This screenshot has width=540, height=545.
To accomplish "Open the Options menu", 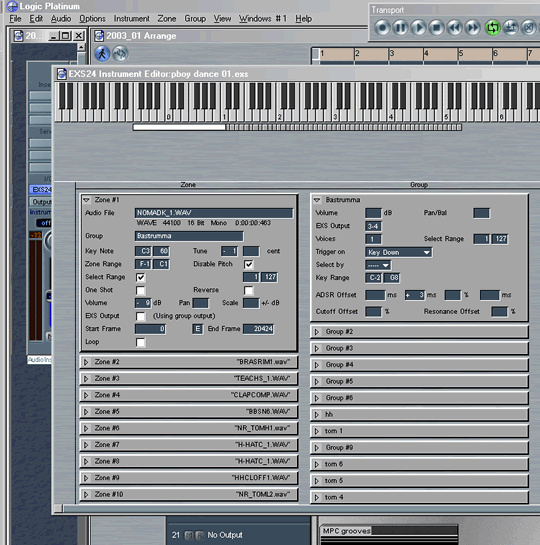I will (92, 19).
